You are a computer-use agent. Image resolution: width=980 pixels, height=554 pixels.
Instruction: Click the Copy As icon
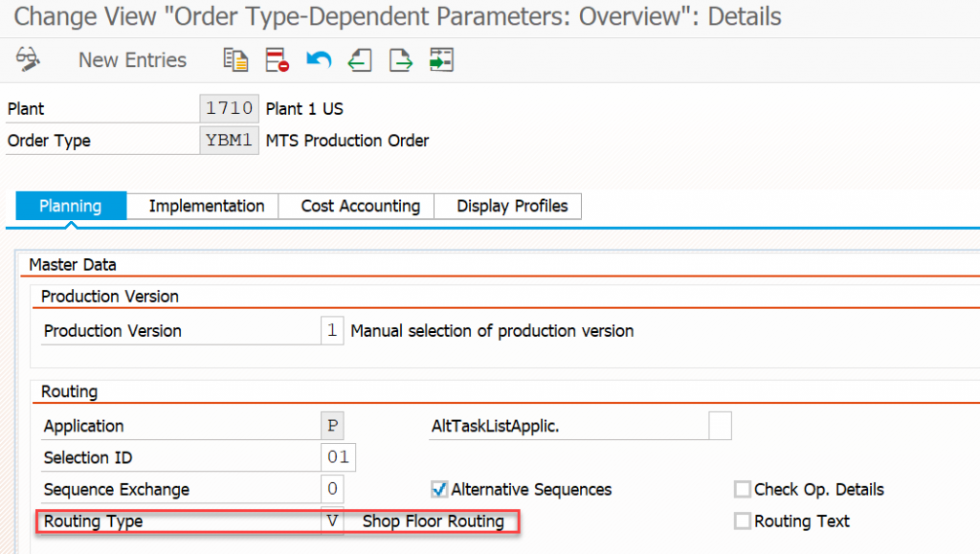(235, 60)
